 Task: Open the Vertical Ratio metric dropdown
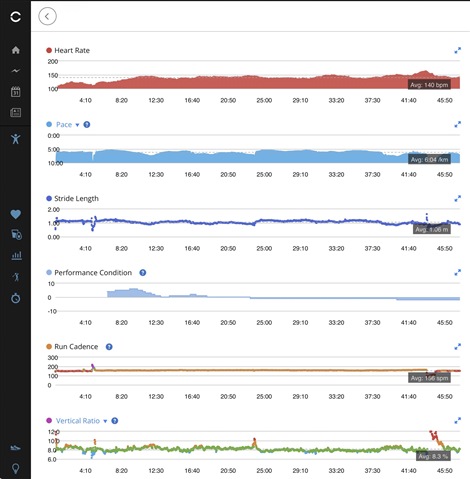[x=105, y=421]
